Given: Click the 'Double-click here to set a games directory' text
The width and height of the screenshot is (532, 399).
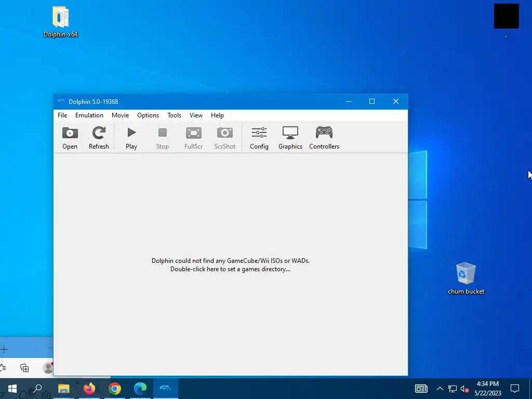Looking at the screenshot, I should [230, 269].
